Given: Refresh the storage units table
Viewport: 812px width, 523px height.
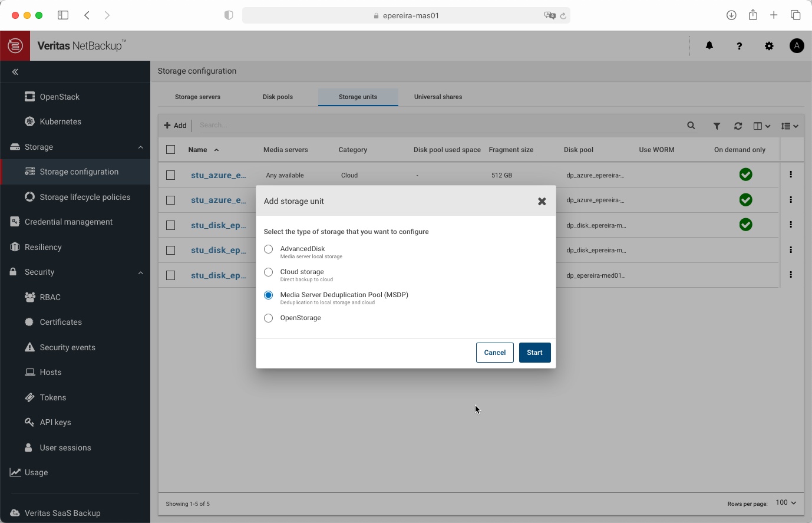Looking at the screenshot, I should pyautogui.click(x=738, y=126).
